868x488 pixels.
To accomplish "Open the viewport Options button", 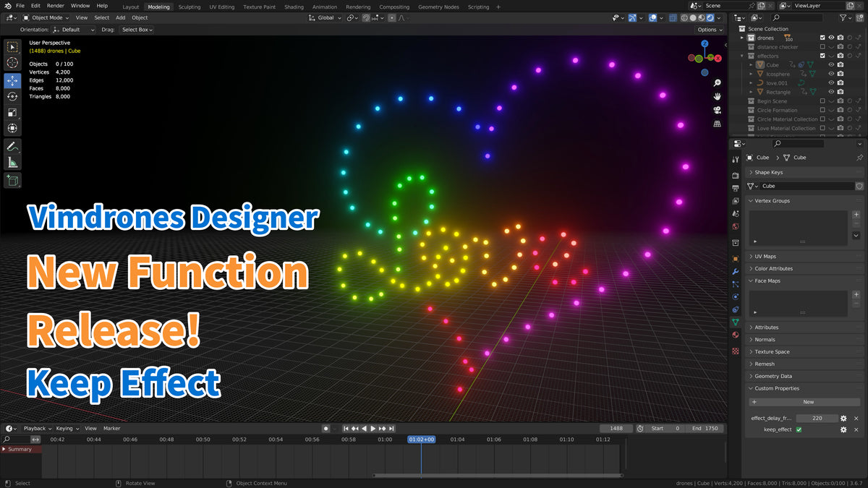I will coord(709,30).
